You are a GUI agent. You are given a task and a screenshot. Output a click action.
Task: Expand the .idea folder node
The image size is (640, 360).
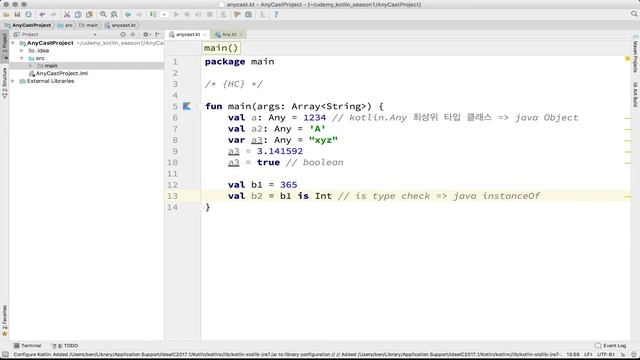click(22, 51)
